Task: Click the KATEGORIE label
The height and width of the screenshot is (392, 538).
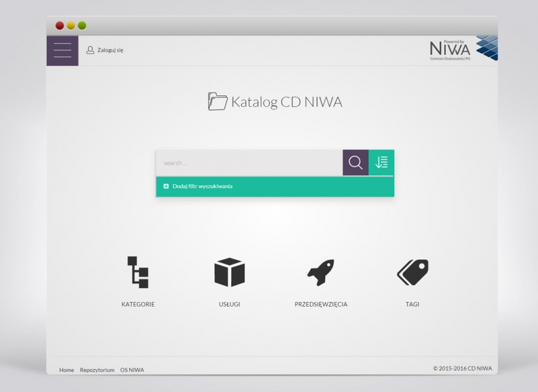Action: pyautogui.click(x=138, y=304)
